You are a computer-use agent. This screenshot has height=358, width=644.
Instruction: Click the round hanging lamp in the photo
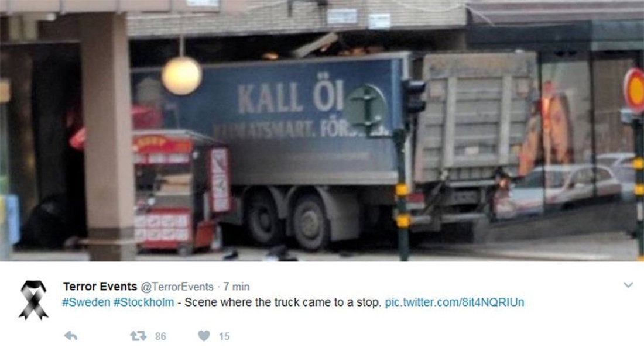coord(181,76)
